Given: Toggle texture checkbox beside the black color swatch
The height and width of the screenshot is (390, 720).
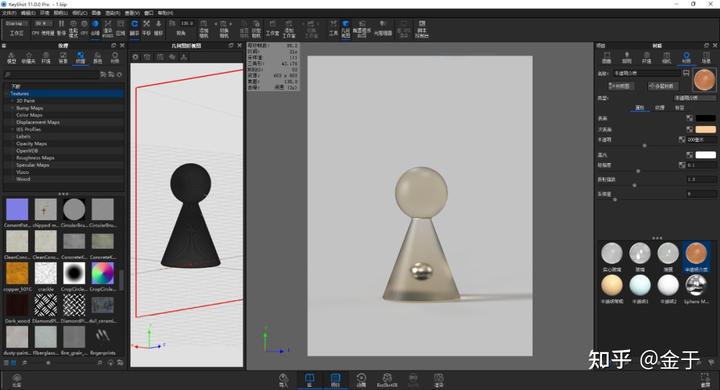Looking at the screenshot, I should 689,118.
